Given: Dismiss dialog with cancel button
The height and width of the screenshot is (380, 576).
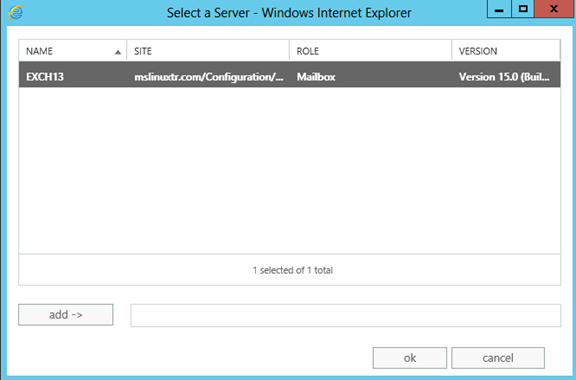Looking at the screenshot, I should coord(498,358).
